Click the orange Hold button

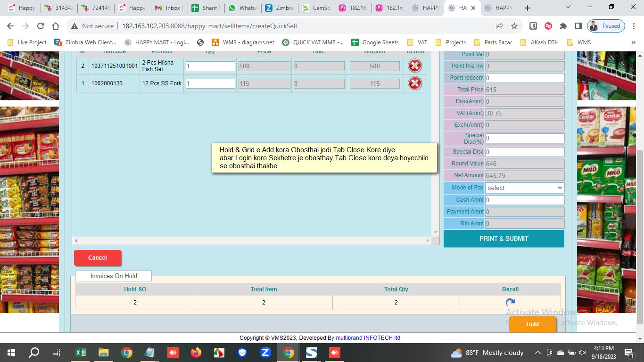point(533,324)
